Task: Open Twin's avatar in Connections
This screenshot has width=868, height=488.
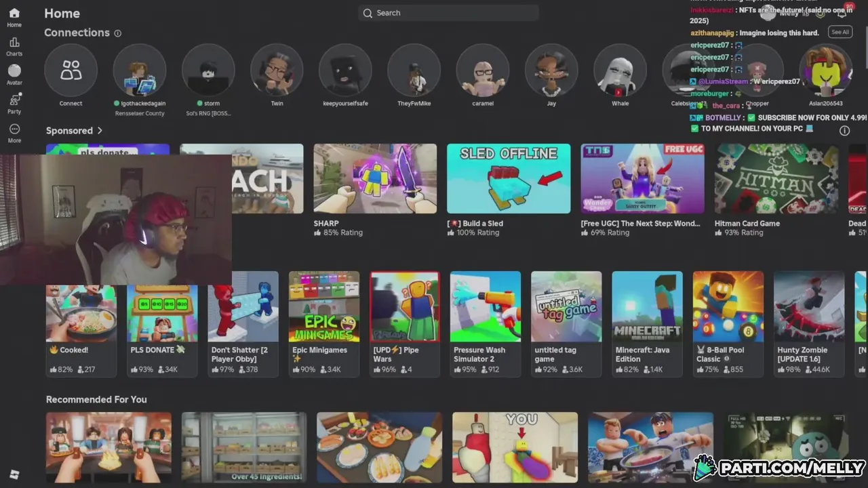Action: pyautogui.click(x=277, y=70)
